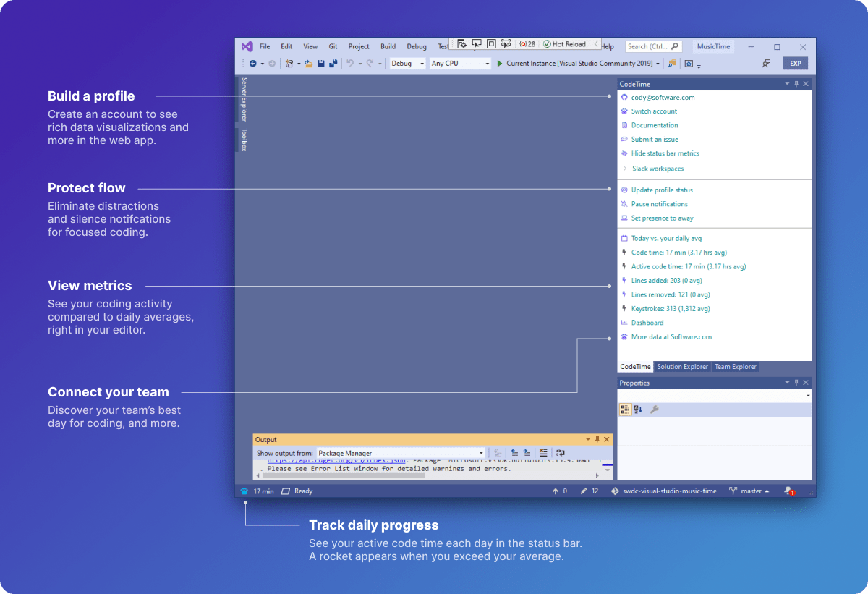This screenshot has height=594, width=868.
Task: Click Pause notifications in CodeTime
Action: tap(659, 204)
